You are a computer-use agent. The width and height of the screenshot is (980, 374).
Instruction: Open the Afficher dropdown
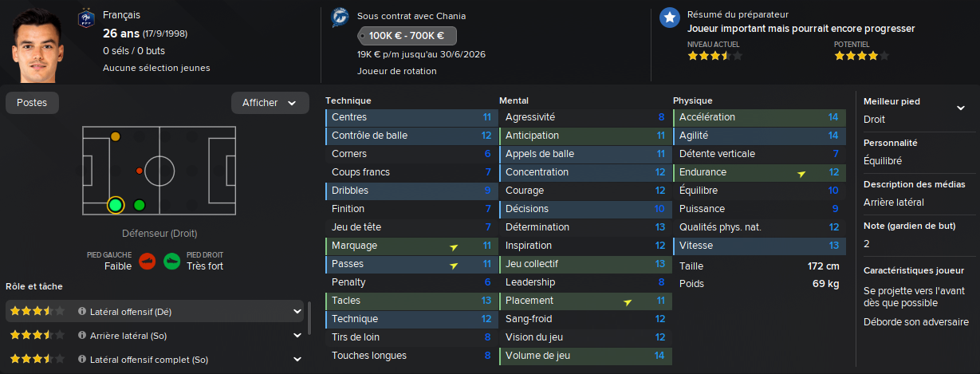coord(270,103)
